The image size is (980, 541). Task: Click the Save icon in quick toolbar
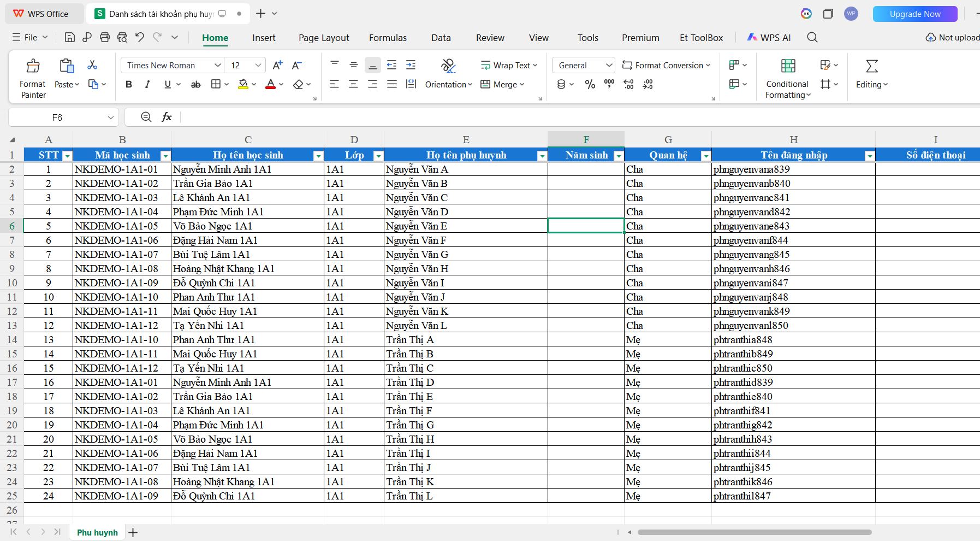point(69,37)
